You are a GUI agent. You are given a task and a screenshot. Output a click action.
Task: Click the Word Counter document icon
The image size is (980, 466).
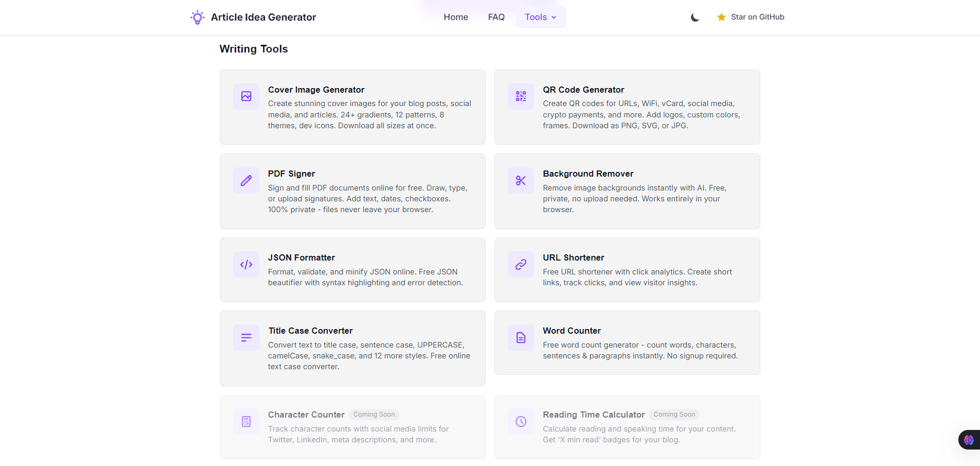520,337
